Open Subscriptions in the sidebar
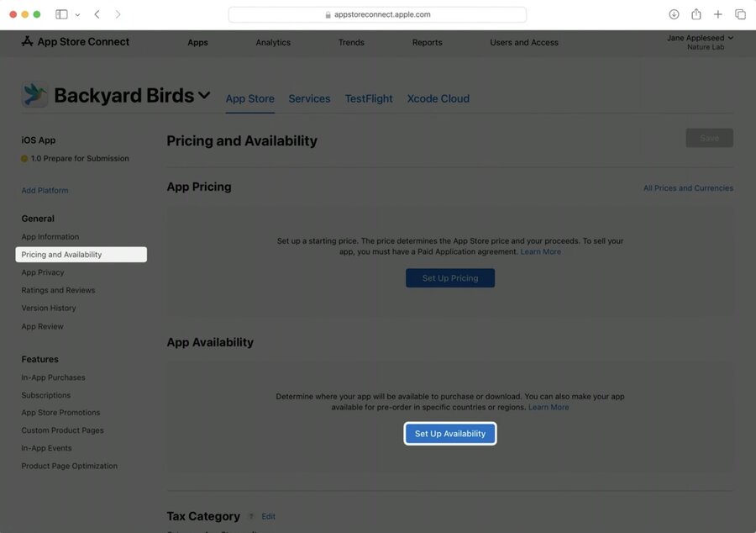756x533 pixels. [46, 395]
